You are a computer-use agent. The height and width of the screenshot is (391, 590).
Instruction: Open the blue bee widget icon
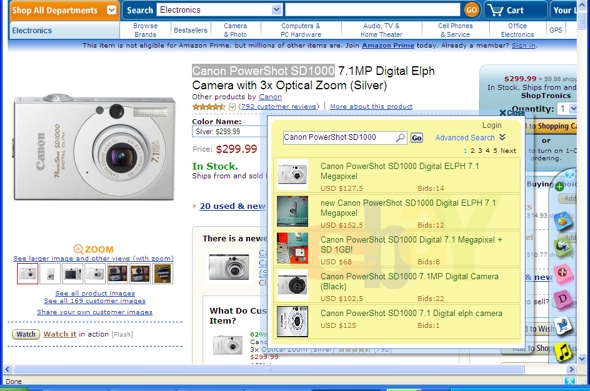(563, 221)
